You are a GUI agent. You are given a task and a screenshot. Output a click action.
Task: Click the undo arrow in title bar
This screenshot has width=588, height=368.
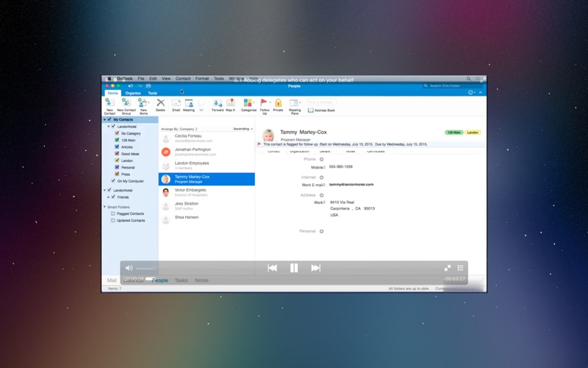[131, 86]
